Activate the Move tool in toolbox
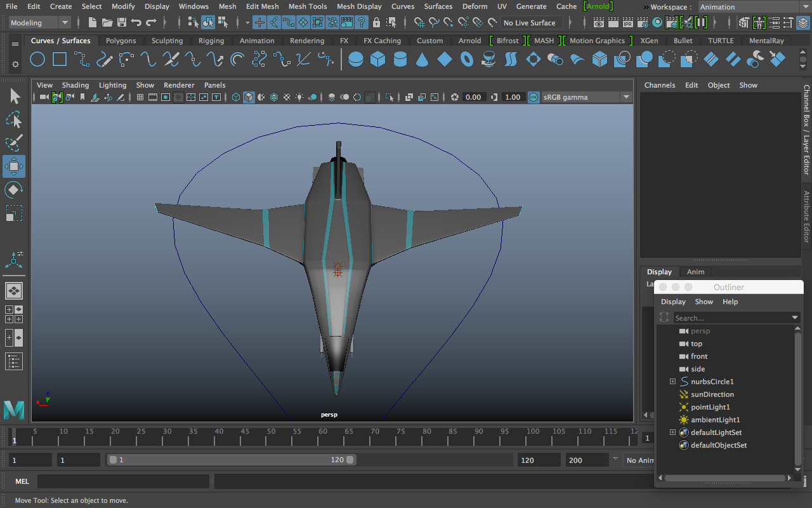Image resolution: width=812 pixels, height=508 pixels. coord(14,166)
